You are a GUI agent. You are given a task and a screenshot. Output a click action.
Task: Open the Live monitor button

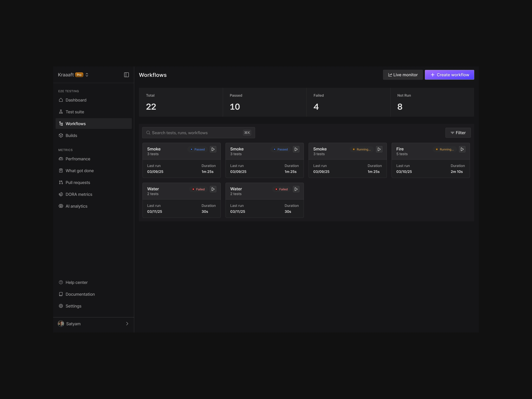[403, 75]
